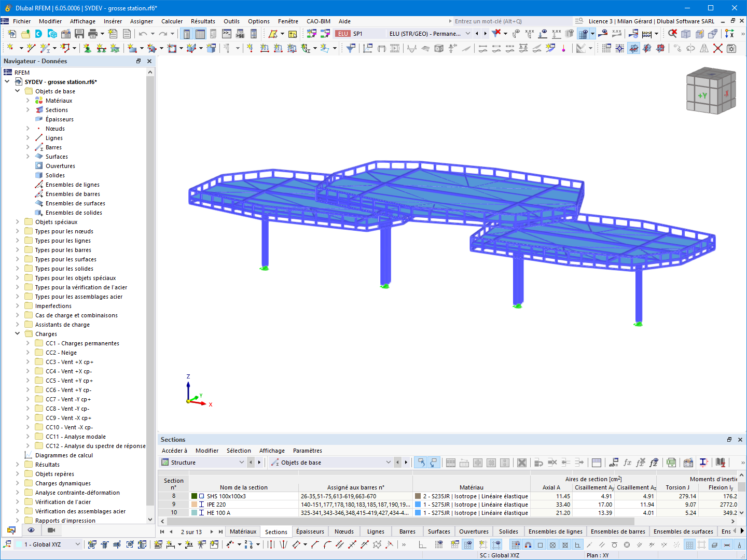
Task: Undo the last action
Action: click(143, 34)
